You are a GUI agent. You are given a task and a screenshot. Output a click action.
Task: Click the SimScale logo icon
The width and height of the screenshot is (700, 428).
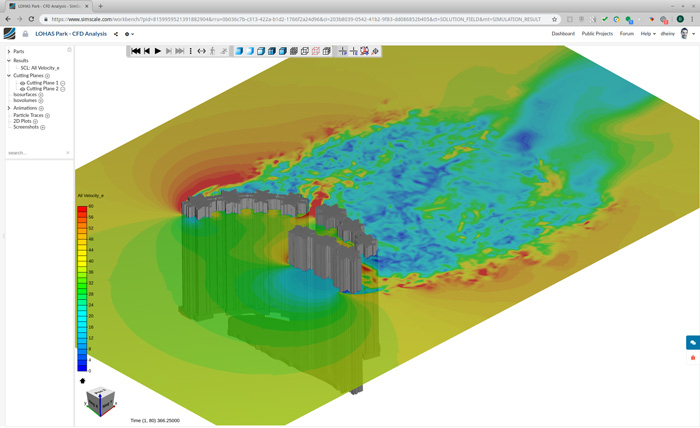pyautogui.click(x=10, y=34)
